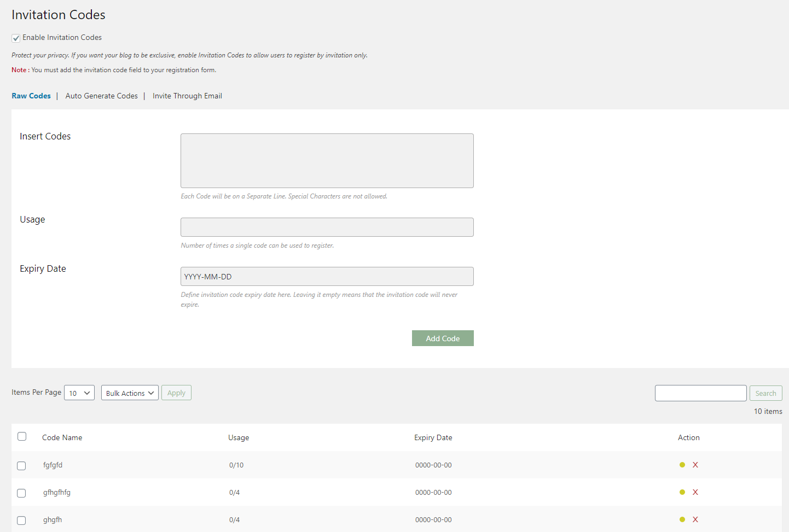Click the Apply button
Screen dimensions: 789x532
point(176,393)
